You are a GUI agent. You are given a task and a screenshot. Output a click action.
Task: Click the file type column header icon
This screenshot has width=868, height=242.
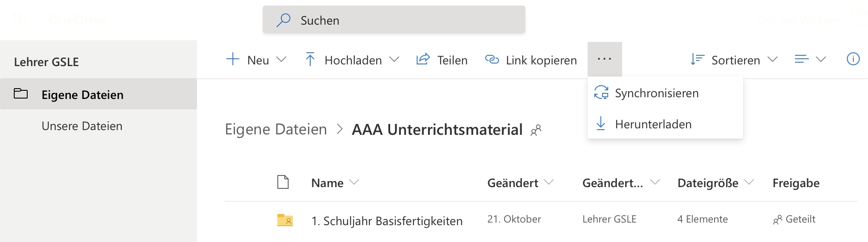(x=283, y=182)
